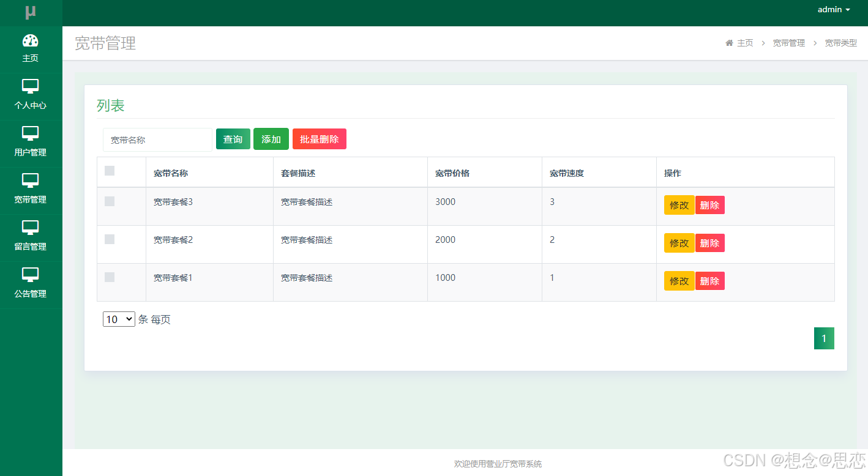
Task: Click the price value 2000
Action: coord(446,240)
